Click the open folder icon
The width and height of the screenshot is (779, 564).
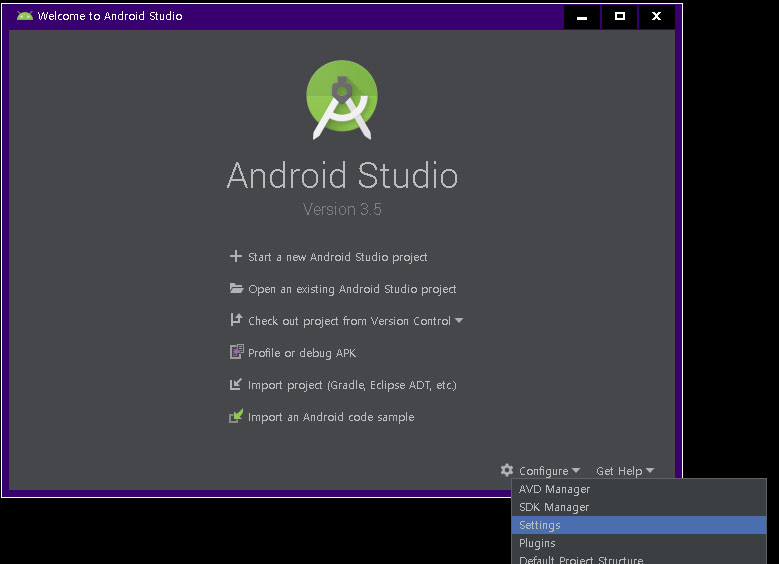click(x=236, y=288)
